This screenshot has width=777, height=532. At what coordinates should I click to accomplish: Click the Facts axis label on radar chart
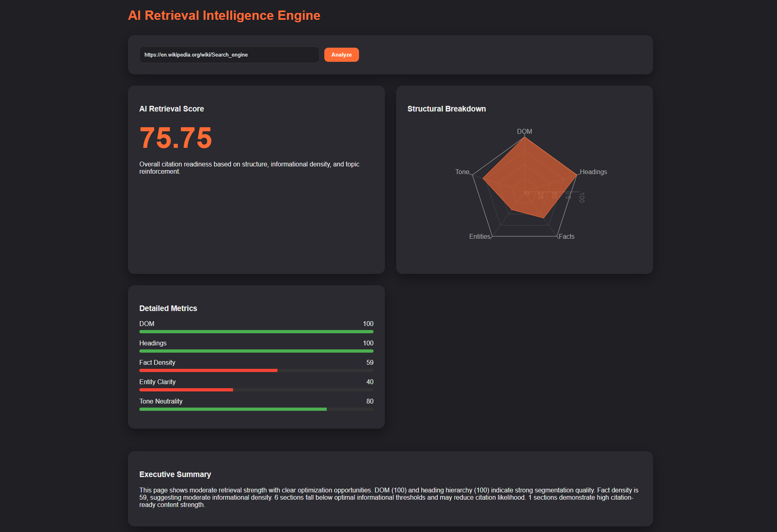(567, 236)
